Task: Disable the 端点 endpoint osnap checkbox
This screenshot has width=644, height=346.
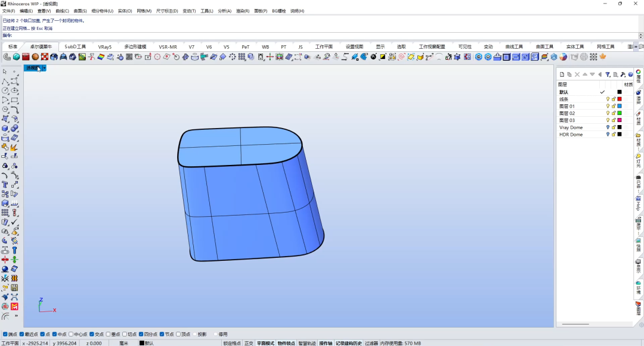Action: (x=5, y=334)
